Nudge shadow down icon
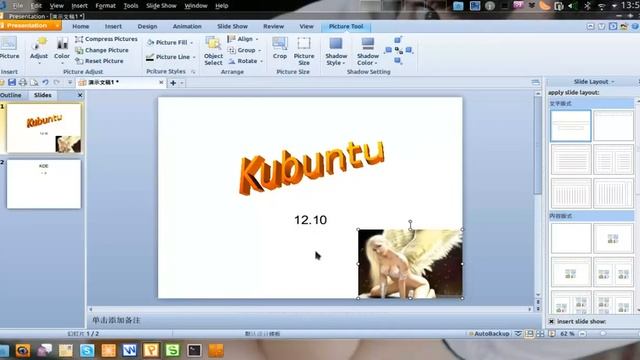Screen dimensions: 640x360 point(398,61)
